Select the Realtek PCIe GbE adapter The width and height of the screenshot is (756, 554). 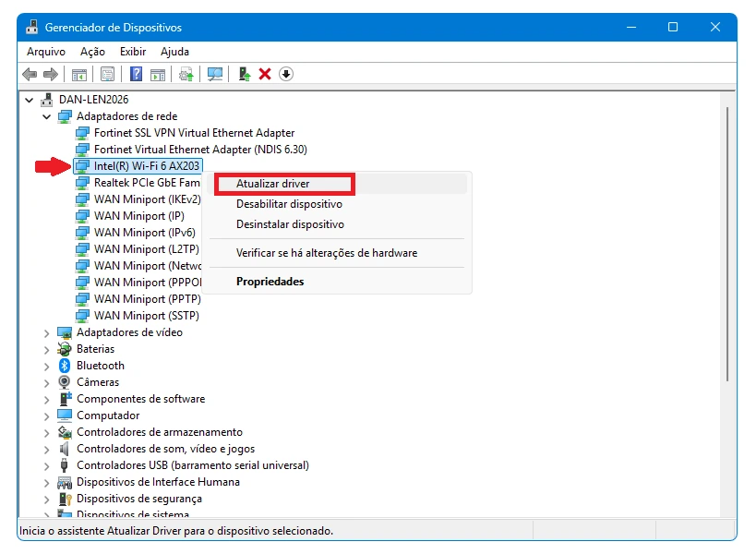[147, 183]
